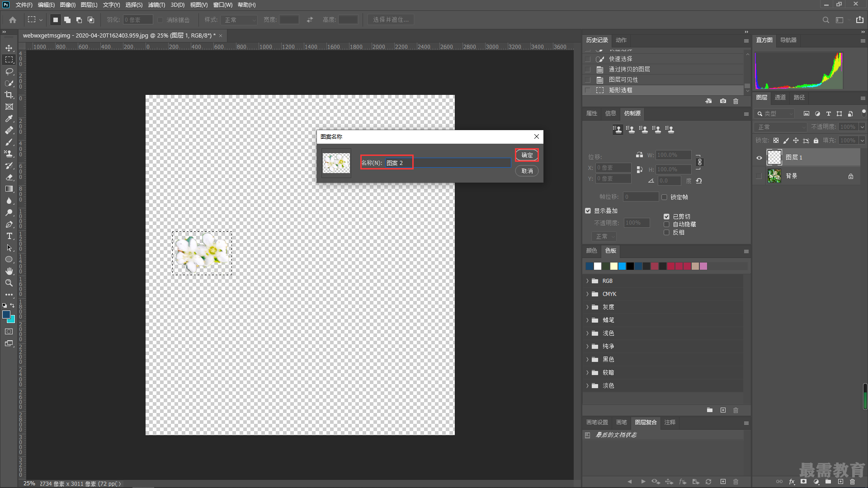Expand the 蜡笔 swatch folder

587,320
